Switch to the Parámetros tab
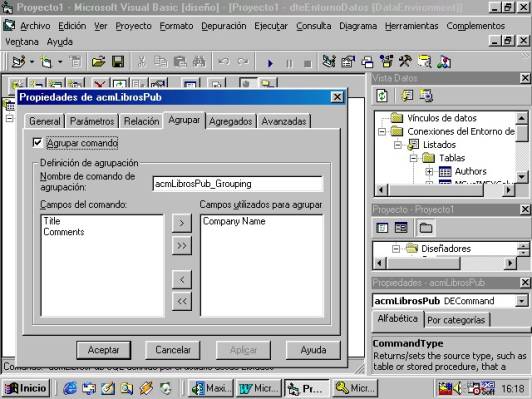Screen dimensions: 532x399 [x=92, y=121]
